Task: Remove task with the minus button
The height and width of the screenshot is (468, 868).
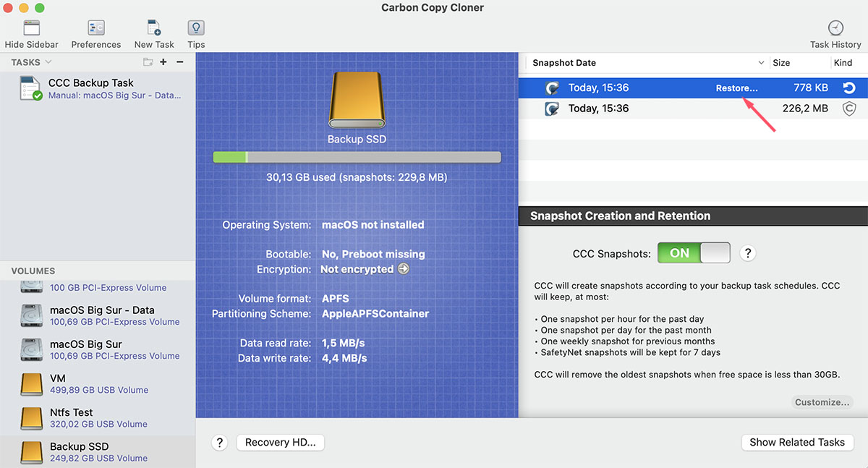Action: click(180, 62)
